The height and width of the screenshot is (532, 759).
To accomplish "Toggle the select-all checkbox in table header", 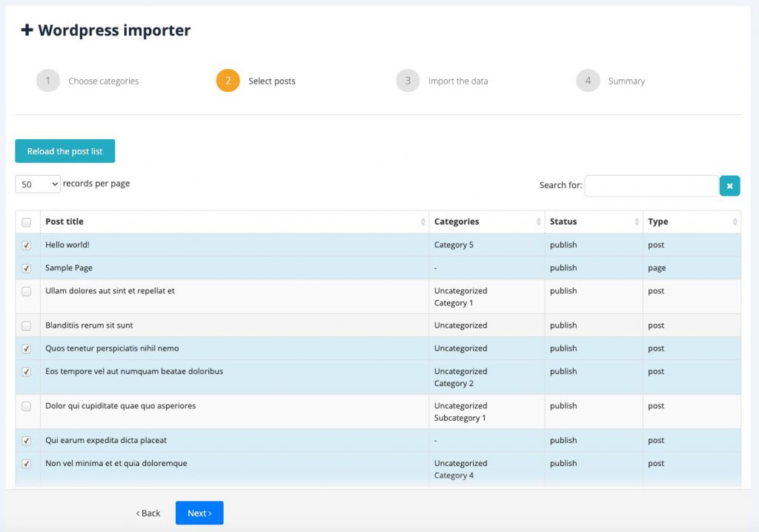I will (x=26, y=222).
